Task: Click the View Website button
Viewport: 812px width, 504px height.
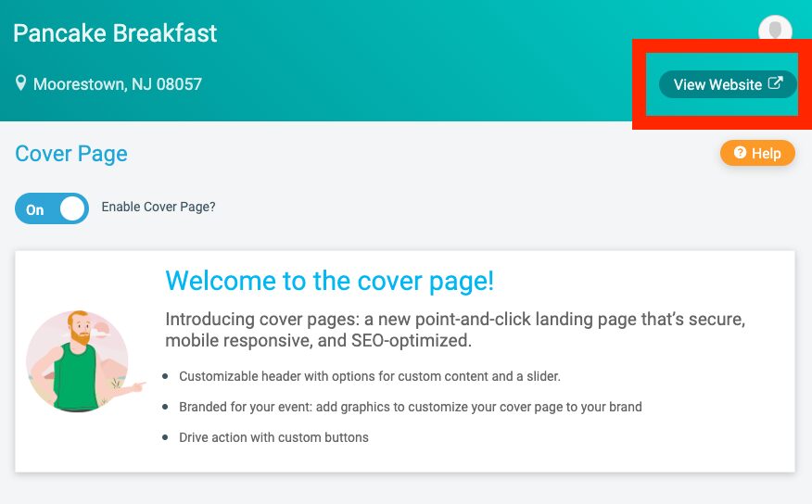Action: (728, 84)
